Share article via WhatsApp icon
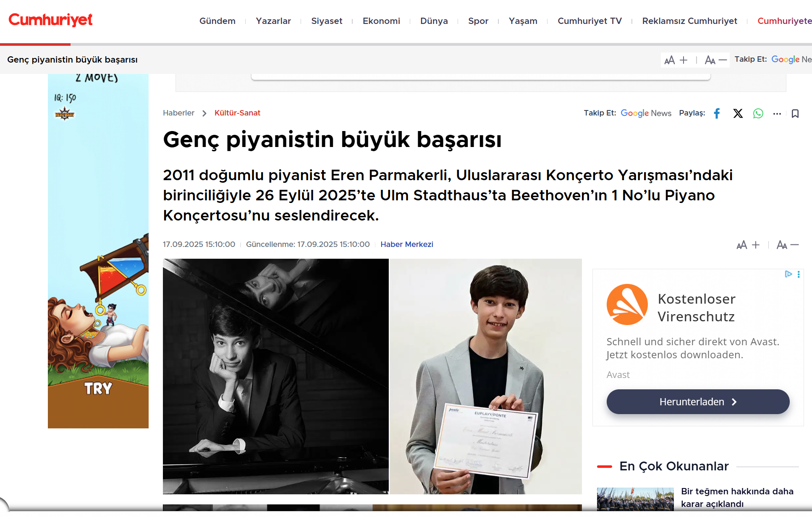Image resolution: width=812 pixels, height=517 pixels. 758,113
